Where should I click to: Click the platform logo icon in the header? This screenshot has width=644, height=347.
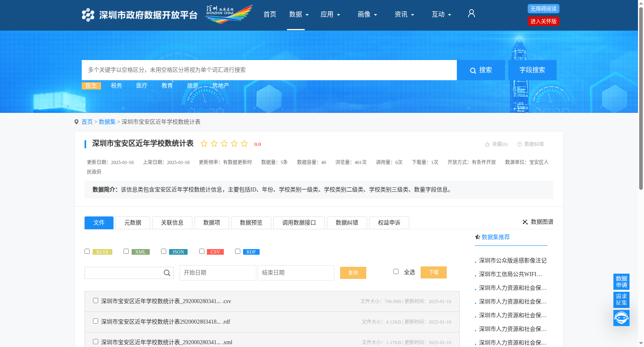click(x=88, y=15)
